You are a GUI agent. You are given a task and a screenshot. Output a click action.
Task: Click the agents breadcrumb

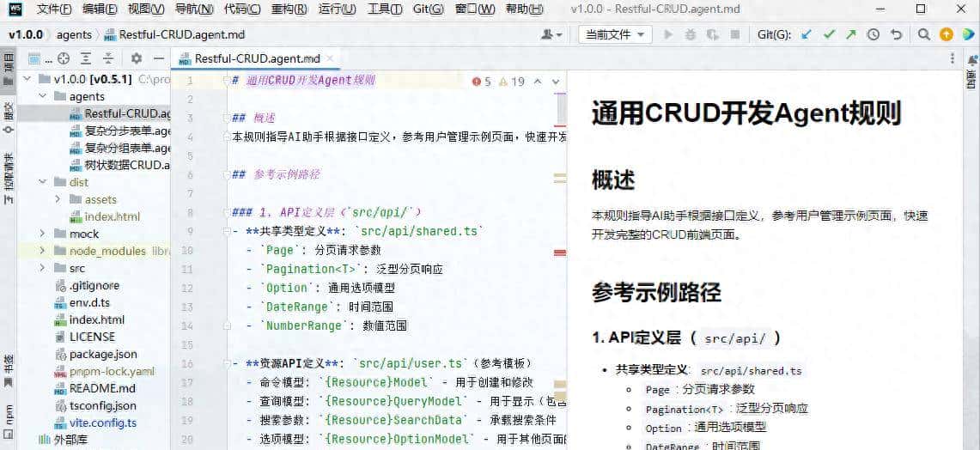[x=74, y=35]
